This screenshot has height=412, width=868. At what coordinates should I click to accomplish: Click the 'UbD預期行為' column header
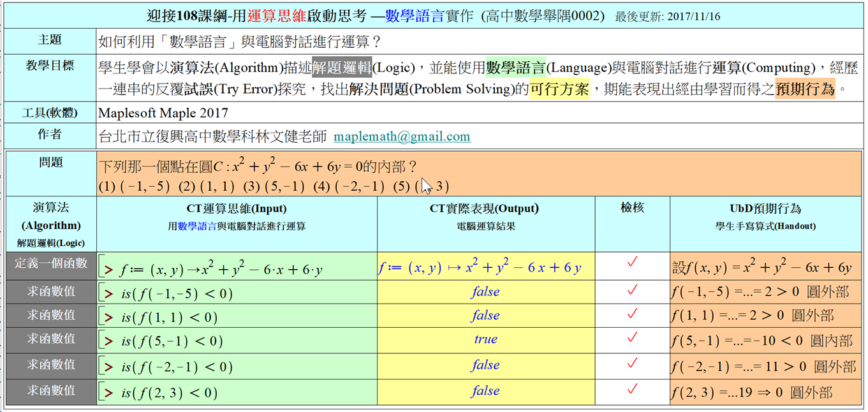pos(765,209)
